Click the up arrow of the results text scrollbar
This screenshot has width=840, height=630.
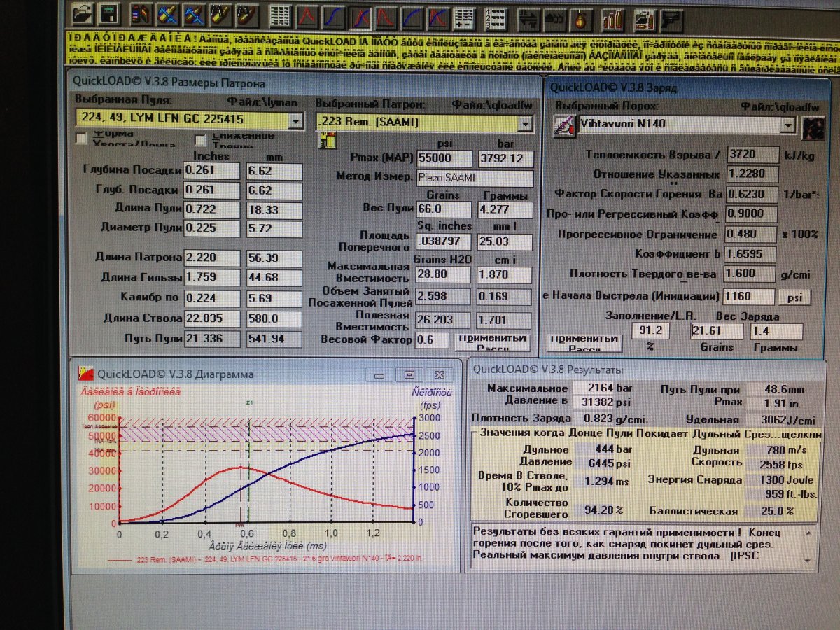[809, 533]
